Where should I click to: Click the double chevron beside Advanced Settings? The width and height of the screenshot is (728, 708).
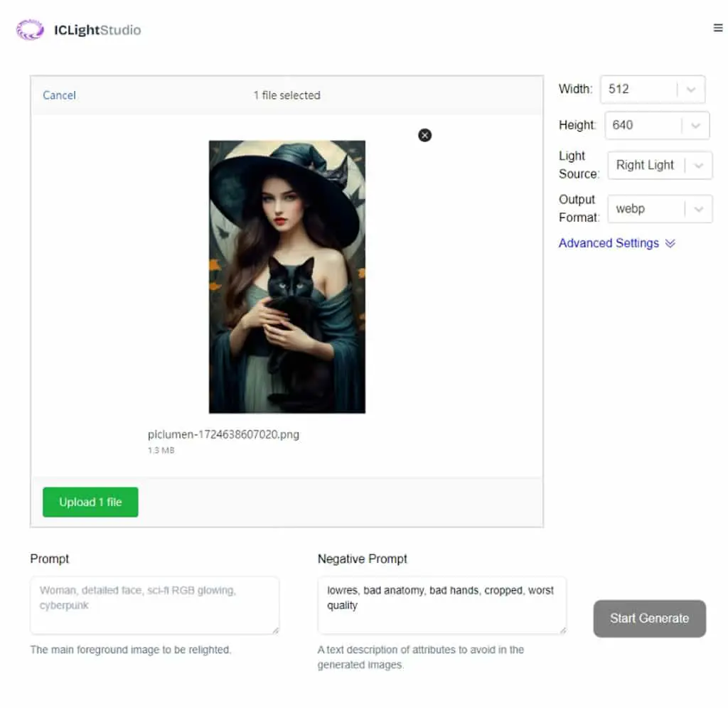click(x=670, y=243)
